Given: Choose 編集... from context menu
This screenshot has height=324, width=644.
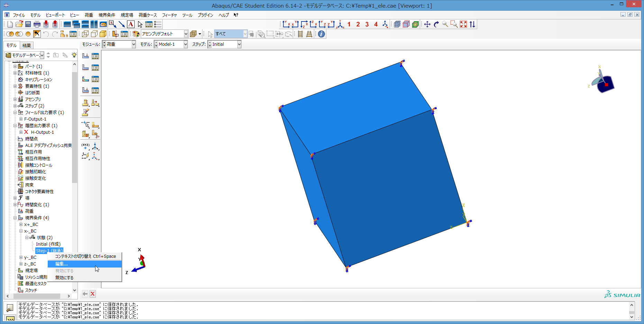Looking at the screenshot, I should point(85,264).
